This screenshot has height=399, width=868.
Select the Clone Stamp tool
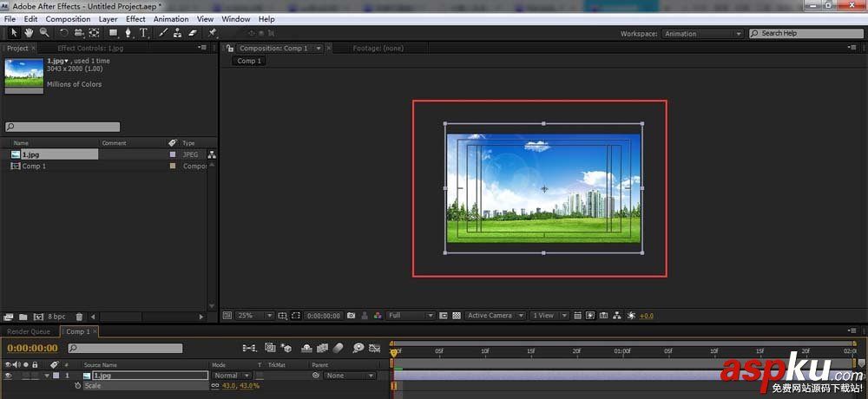177,33
